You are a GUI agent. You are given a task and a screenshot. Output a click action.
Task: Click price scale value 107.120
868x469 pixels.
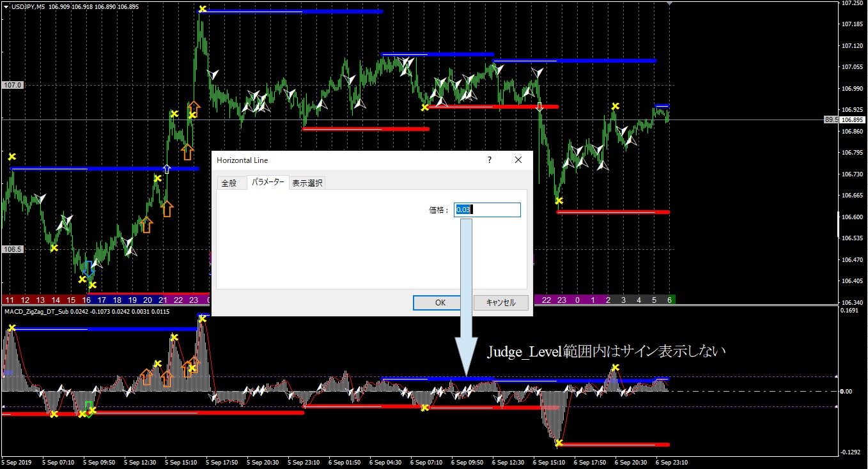851,46
